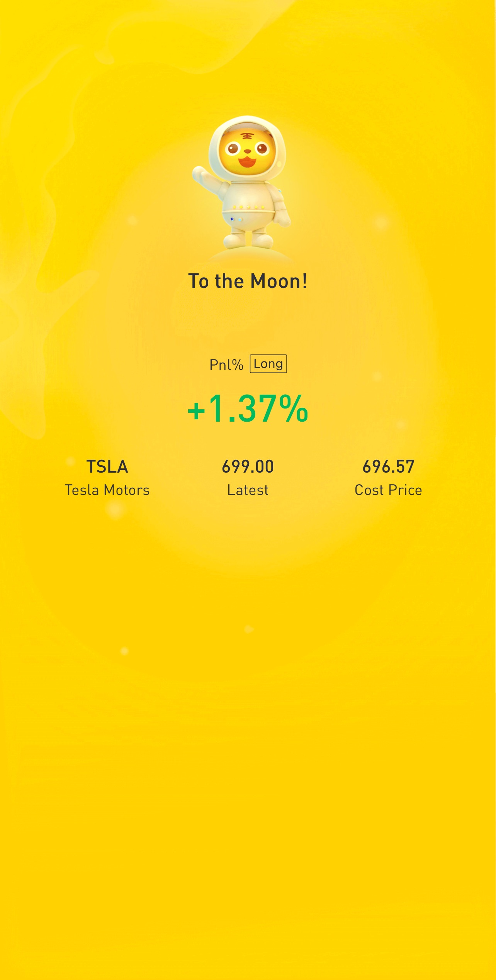Screen dimensions: 496x980
Task: Click the Cost Price label
Action: point(388,490)
